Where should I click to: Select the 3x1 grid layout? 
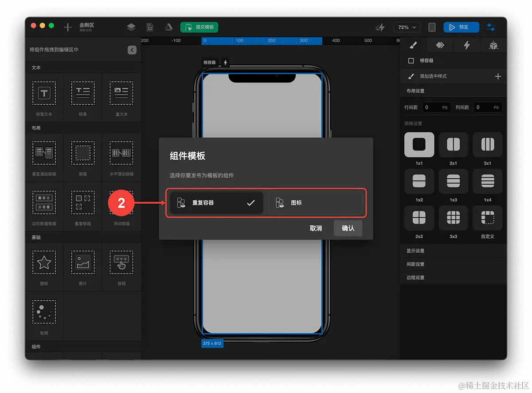(x=487, y=145)
